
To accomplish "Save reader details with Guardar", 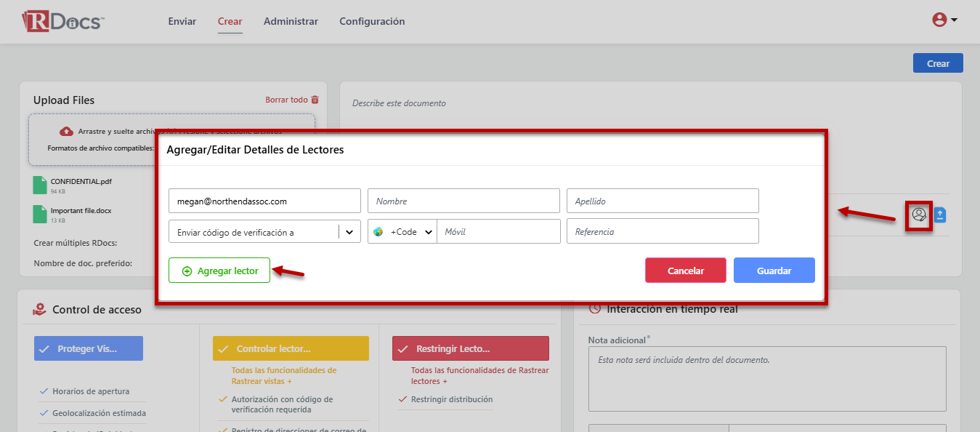I will pos(774,270).
